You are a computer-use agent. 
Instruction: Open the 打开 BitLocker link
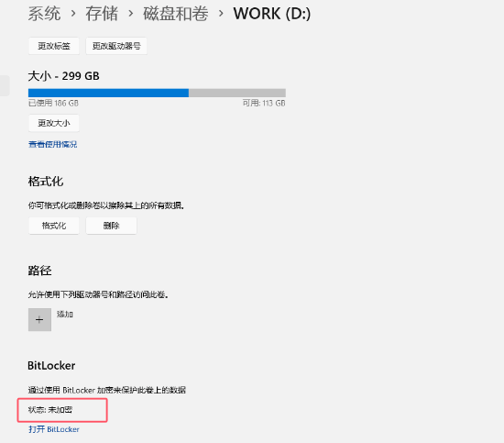tap(54, 429)
